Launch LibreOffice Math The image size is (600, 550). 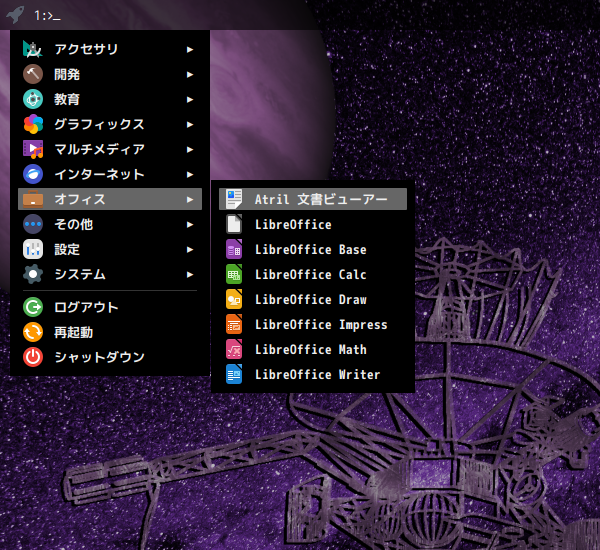point(313,349)
